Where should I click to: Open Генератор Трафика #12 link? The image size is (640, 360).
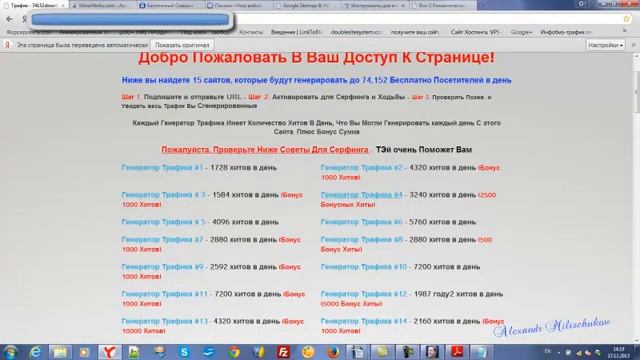pos(364,294)
